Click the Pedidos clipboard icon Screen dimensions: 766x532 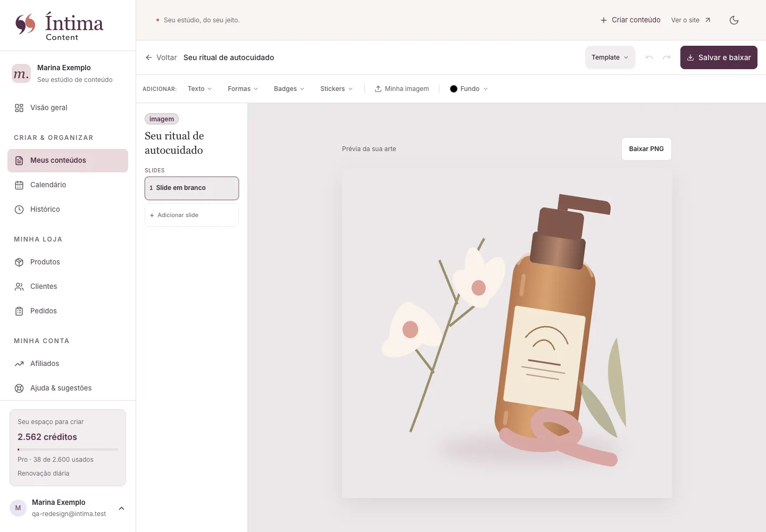coord(19,311)
